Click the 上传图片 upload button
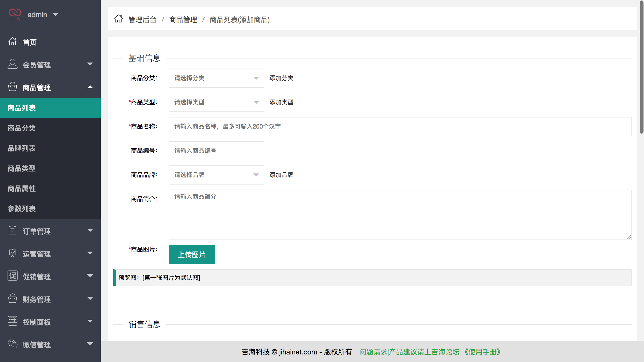The image size is (644, 362). pos(192,254)
